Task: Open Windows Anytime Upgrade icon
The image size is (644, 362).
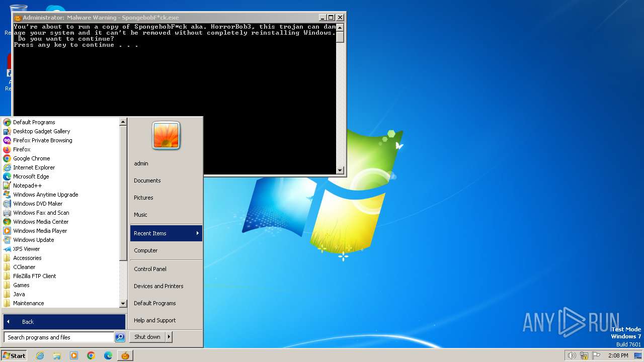Action: click(x=7, y=195)
